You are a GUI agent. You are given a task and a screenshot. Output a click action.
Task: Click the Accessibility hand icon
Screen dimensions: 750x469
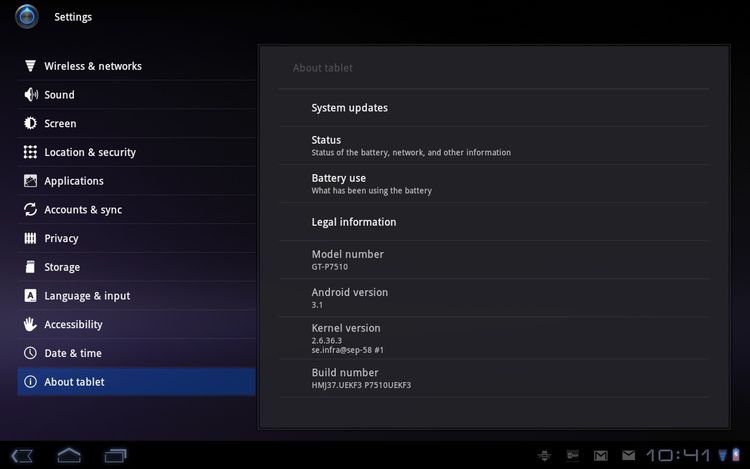click(x=30, y=325)
